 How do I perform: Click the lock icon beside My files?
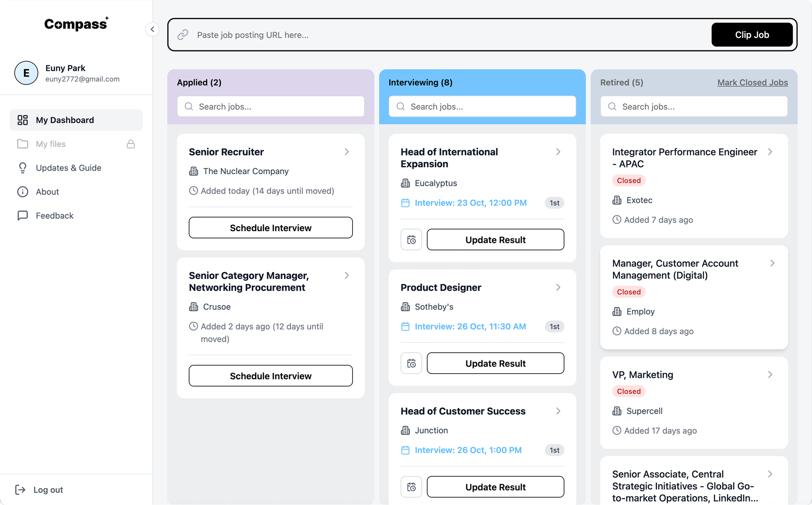(131, 144)
